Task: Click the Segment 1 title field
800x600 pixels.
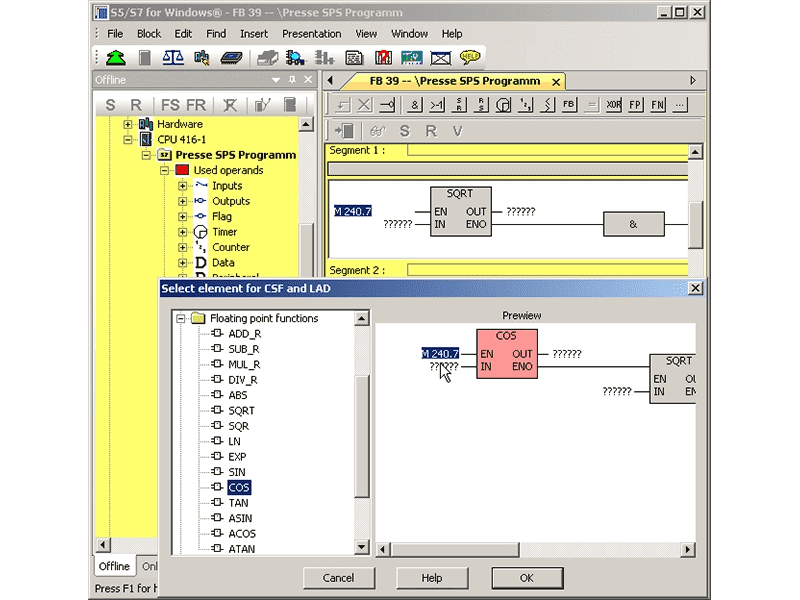Action: click(547, 151)
